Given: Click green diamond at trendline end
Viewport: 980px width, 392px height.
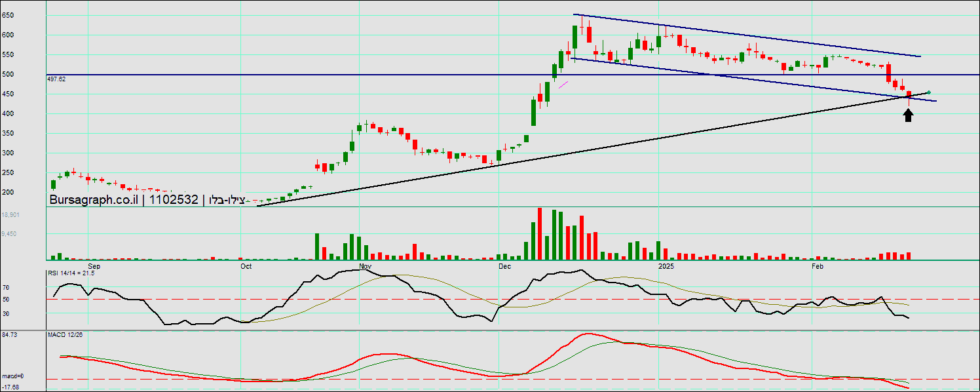Looking at the screenshot, I should [x=930, y=92].
